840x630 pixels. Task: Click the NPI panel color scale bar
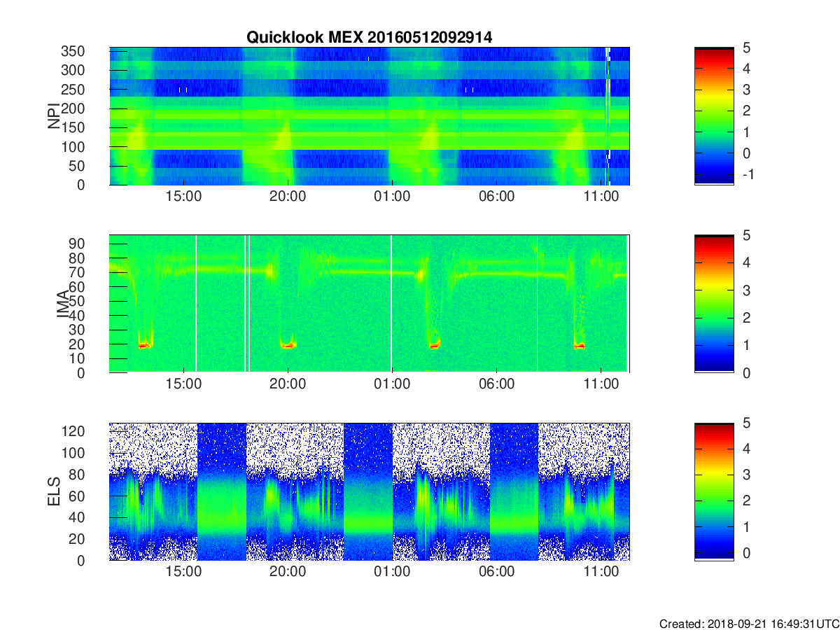714,115
